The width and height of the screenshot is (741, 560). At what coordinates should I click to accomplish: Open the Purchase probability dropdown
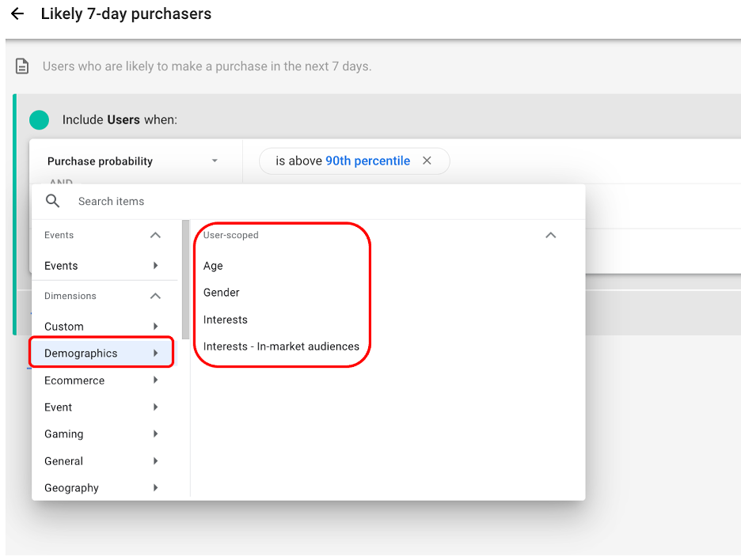point(214,161)
